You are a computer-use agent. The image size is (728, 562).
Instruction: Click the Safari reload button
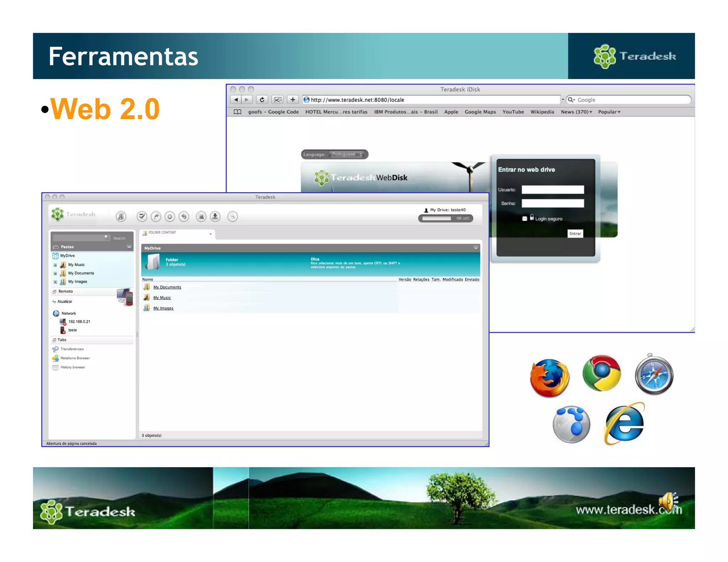pyautogui.click(x=262, y=100)
